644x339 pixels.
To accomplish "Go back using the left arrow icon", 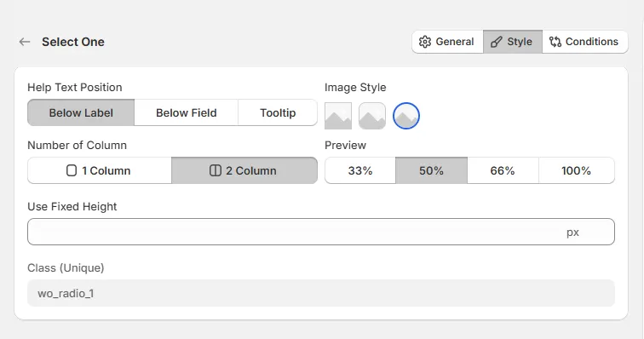I will (x=25, y=42).
